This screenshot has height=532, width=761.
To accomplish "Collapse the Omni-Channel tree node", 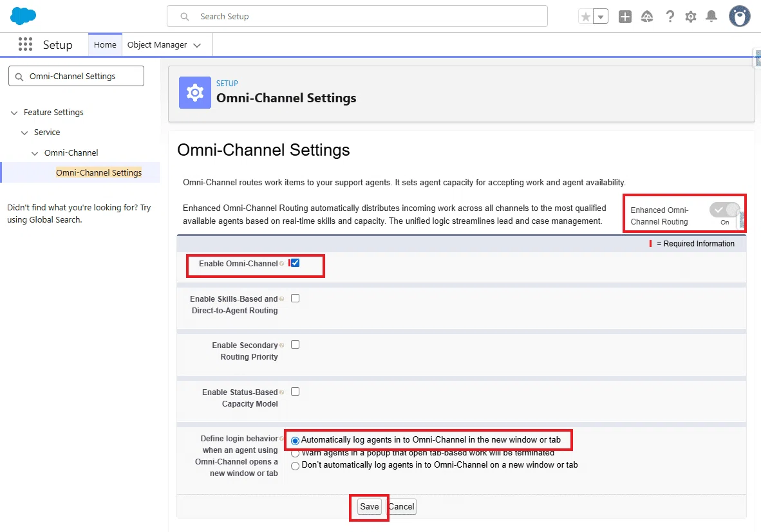I will click(35, 153).
